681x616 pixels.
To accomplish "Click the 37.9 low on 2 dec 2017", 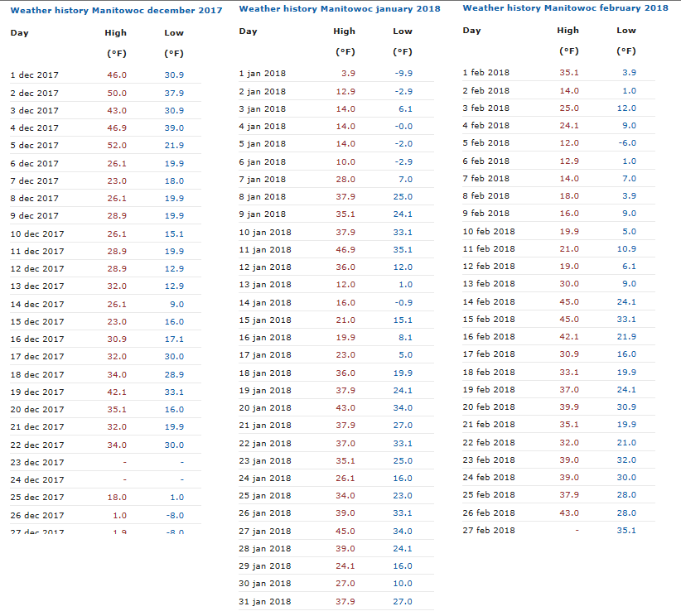I will click(x=174, y=93).
